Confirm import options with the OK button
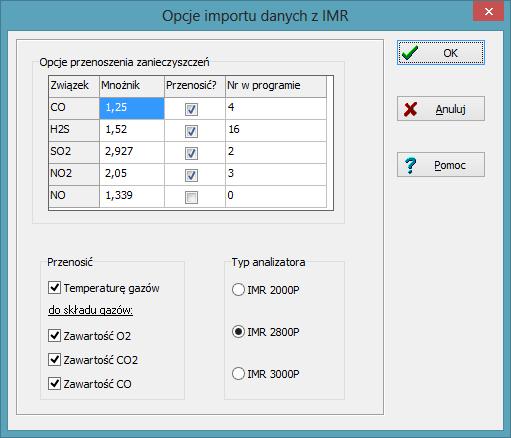Viewport: 511px width, 438px height. click(x=441, y=53)
